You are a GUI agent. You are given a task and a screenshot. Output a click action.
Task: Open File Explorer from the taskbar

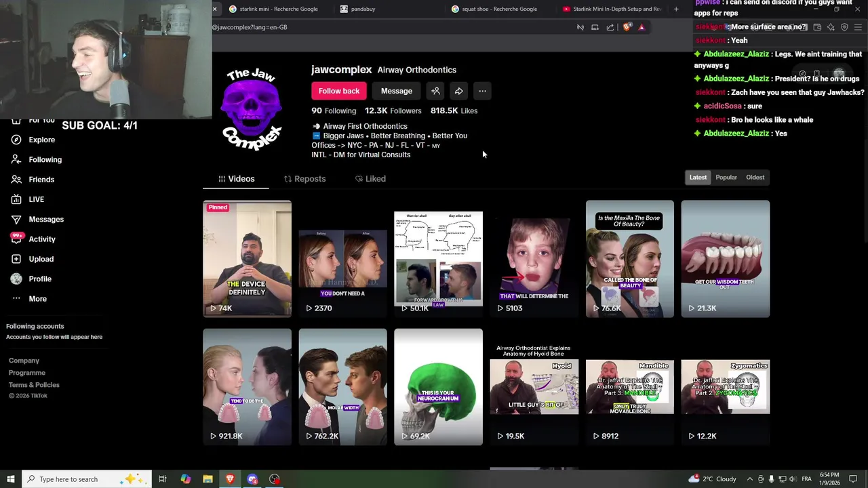tap(208, 479)
